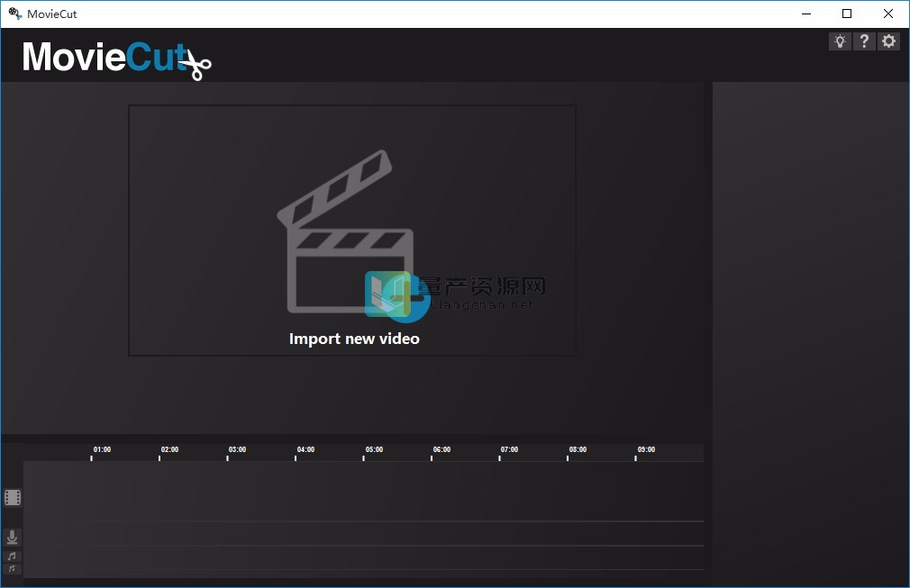The image size is (910, 588).
Task: Jump to the 07:00 timeline marker
Action: point(510,449)
